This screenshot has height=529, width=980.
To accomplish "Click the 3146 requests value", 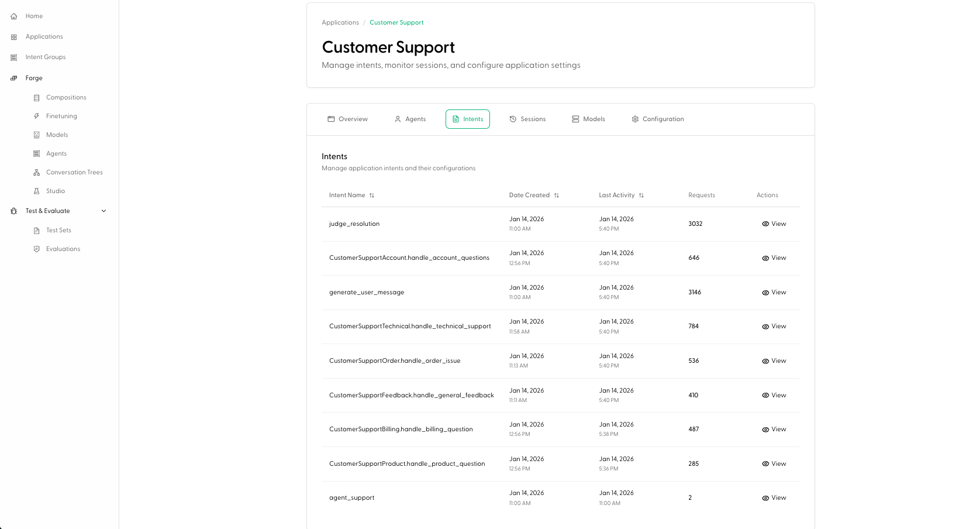I will coord(695,293).
